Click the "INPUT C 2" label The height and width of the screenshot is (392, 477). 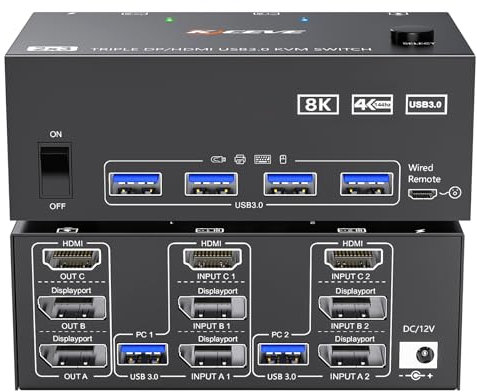coord(350,277)
